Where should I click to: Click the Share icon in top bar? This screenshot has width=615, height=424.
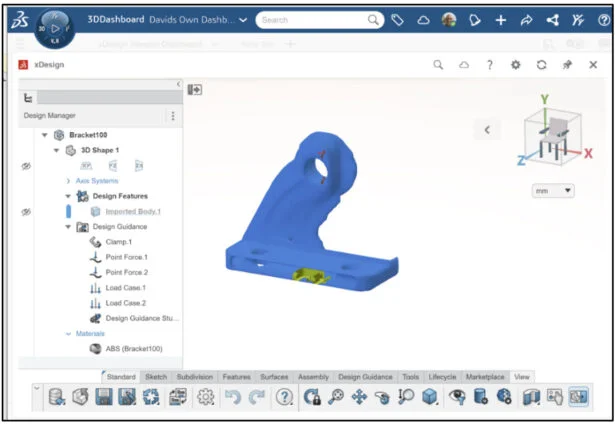(553, 20)
